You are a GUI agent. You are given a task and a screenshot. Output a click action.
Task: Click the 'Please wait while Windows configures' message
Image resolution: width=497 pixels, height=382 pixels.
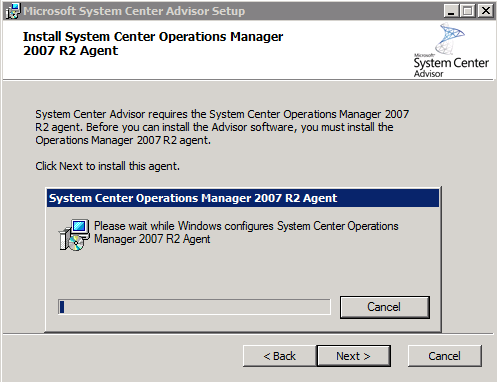246,233
